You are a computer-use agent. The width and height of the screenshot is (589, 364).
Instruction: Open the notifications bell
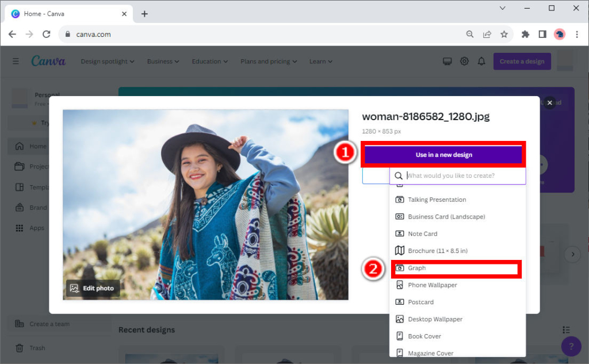pos(482,61)
